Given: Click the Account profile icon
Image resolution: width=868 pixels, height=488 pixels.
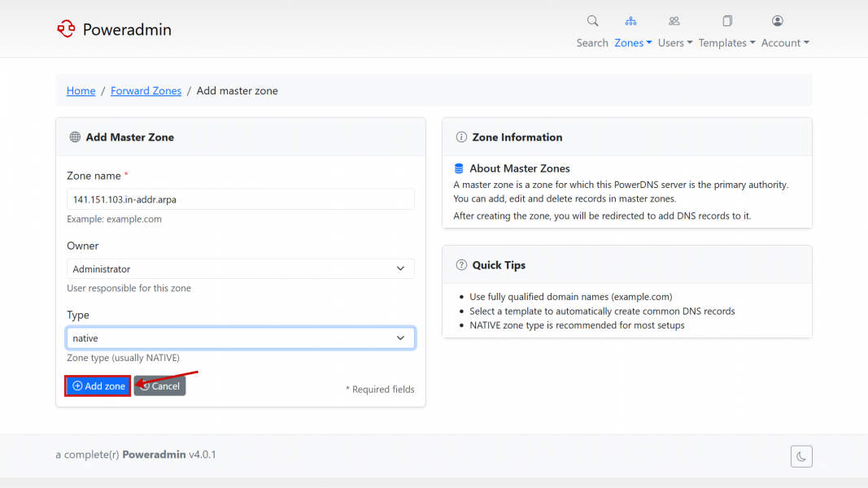Looking at the screenshot, I should click(778, 21).
